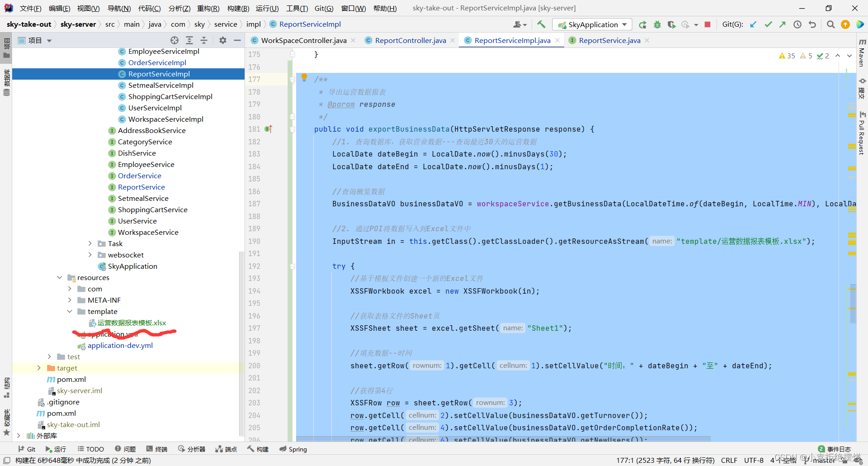Screen dimensions: 868x466
Task: Click the CRLF line separator in status bar
Action: click(729, 460)
